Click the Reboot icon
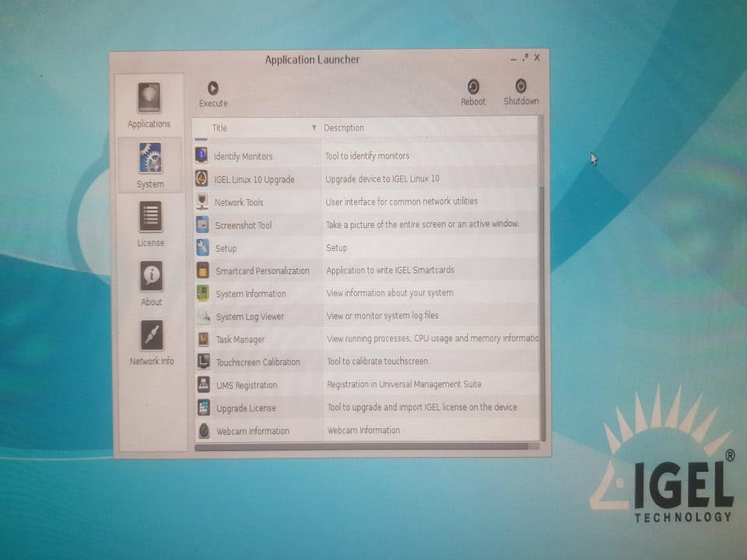 tap(472, 86)
